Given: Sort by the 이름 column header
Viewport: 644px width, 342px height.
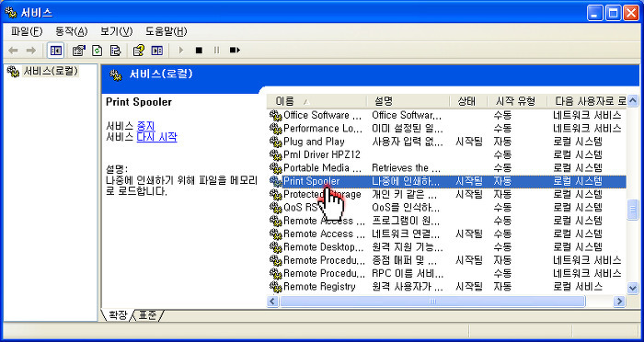Looking at the screenshot, I should click(x=316, y=101).
